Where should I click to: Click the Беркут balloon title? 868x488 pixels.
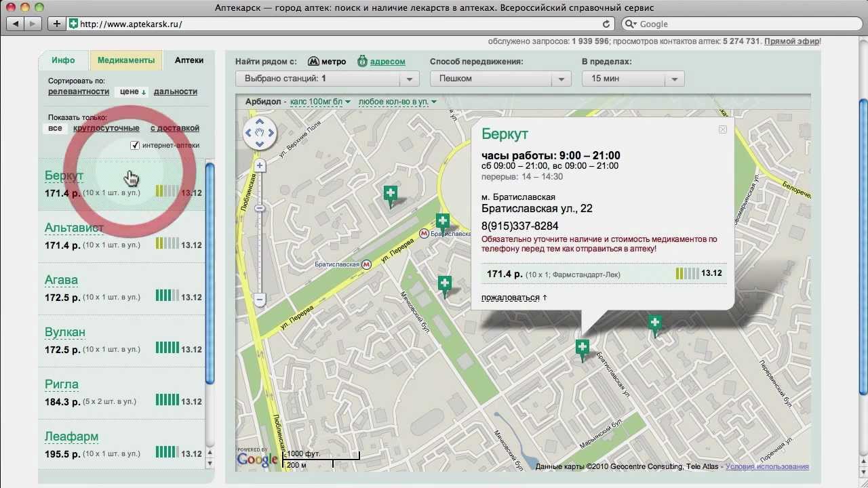[505, 134]
